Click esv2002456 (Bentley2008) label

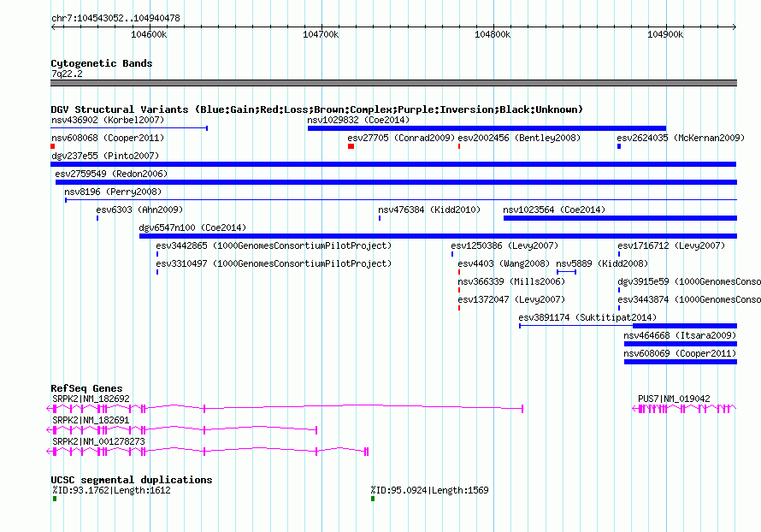pyautogui.click(x=519, y=138)
